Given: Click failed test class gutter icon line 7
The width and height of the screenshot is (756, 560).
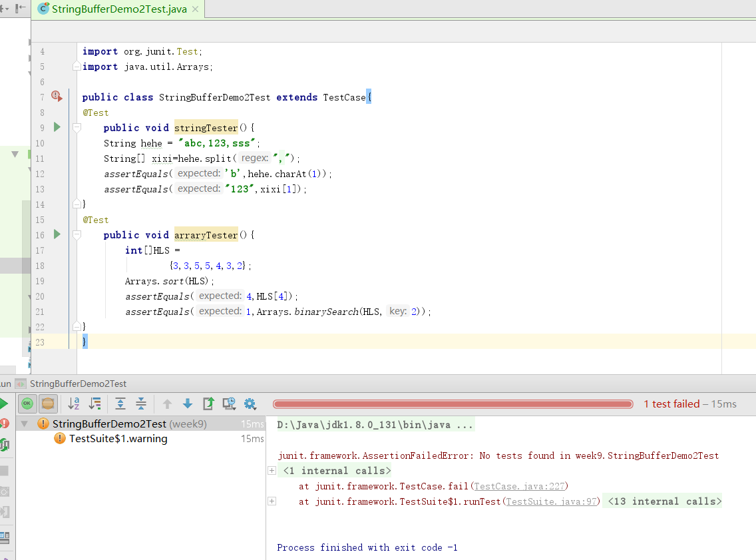Looking at the screenshot, I should (x=57, y=97).
